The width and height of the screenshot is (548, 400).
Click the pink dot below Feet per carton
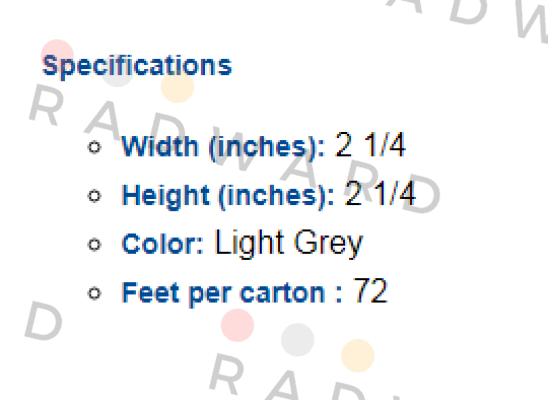pos(238,325)
